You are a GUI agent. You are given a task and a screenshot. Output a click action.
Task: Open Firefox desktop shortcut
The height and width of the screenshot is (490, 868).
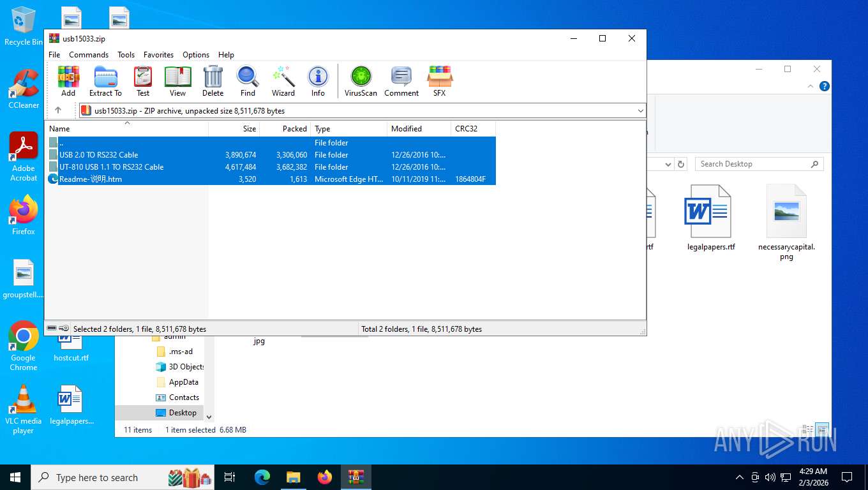pos(24,215)
